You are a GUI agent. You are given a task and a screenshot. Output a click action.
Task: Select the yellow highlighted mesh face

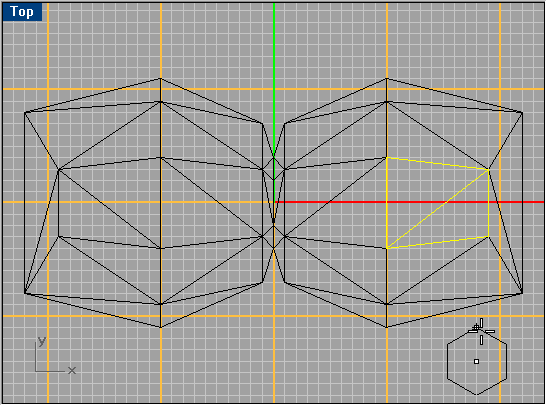438,203
